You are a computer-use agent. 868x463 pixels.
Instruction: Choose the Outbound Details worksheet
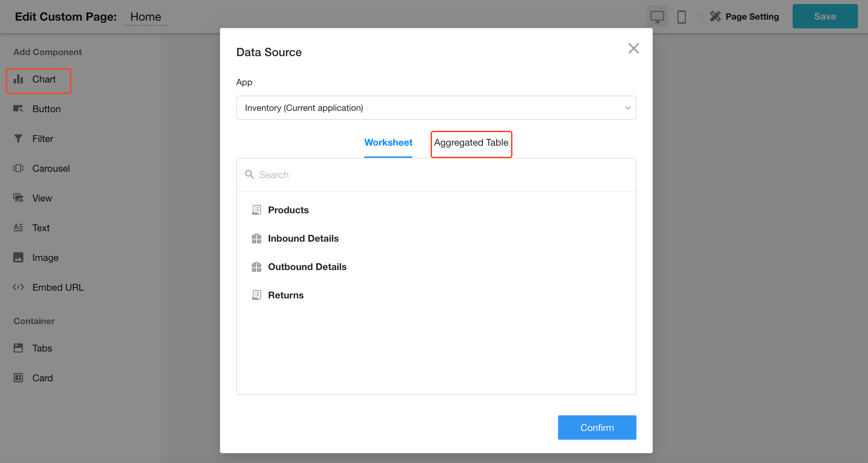(x=307, y=267)
